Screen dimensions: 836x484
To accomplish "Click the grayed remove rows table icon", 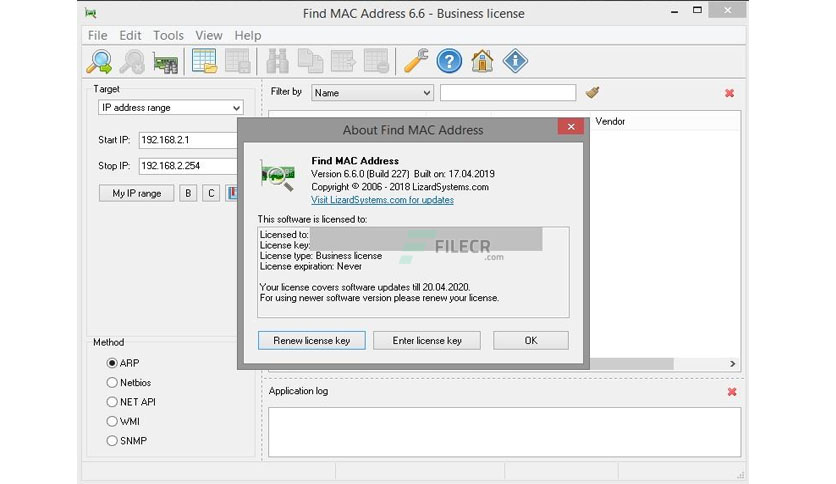I will (376, 61).
